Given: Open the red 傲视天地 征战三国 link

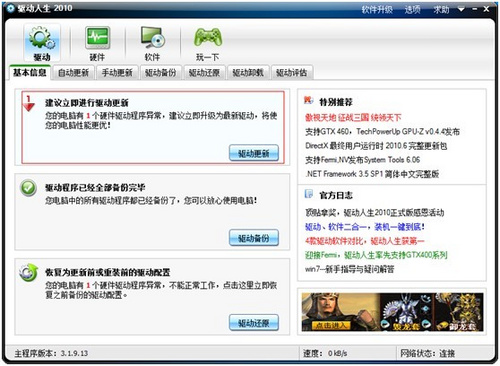Looking at the screenshot, I should [x=353, y=117].
